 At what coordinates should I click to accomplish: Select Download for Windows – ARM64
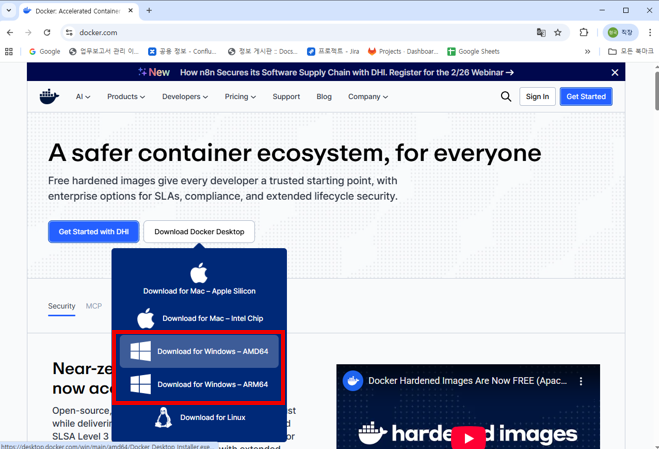[x=199, y=384]
